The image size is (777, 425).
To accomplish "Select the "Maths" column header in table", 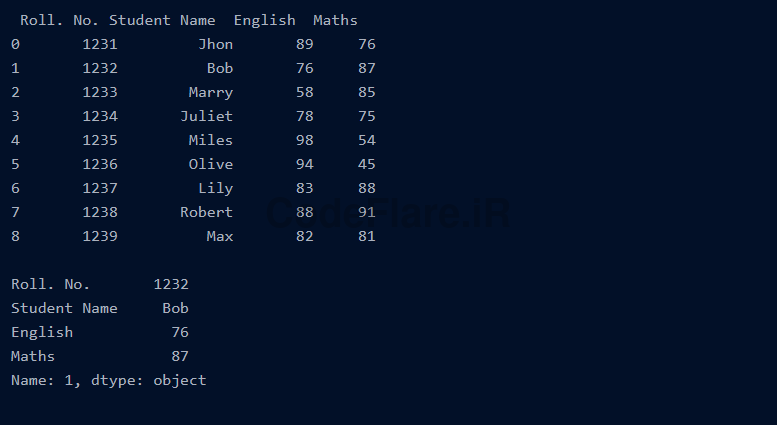I will (335, 20).
